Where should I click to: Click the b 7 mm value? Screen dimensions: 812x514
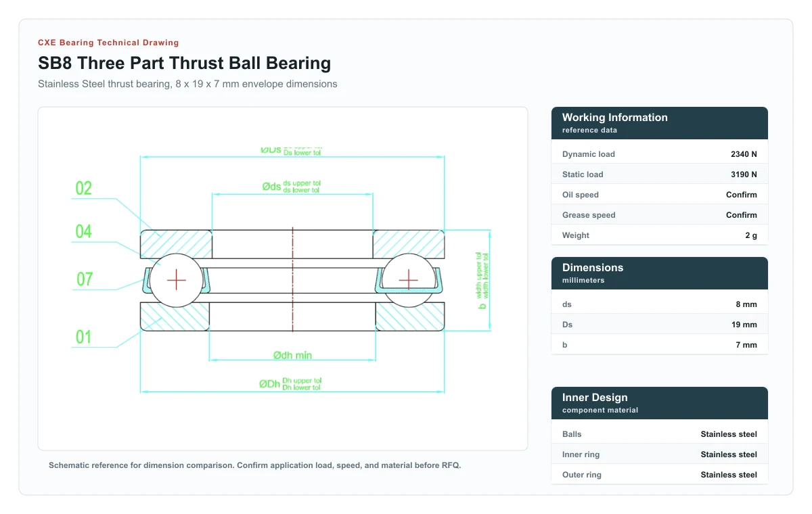tap(746, 345)
